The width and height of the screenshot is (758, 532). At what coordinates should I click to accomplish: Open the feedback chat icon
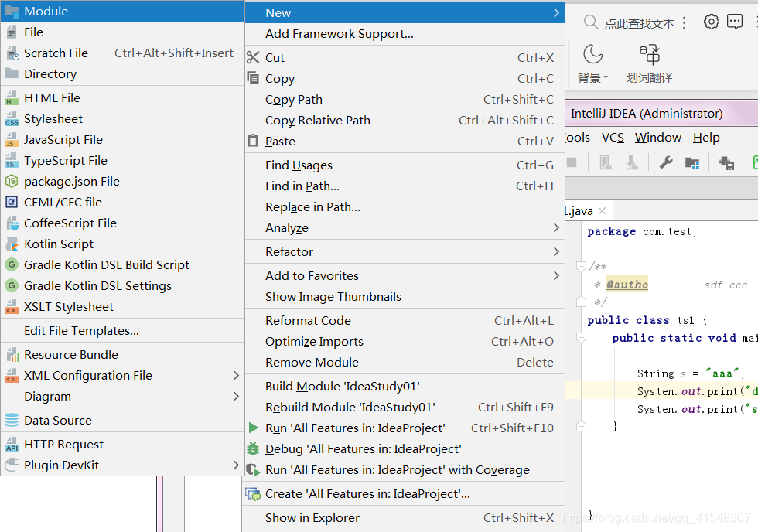pyautogui.click(x=735, y=22)
